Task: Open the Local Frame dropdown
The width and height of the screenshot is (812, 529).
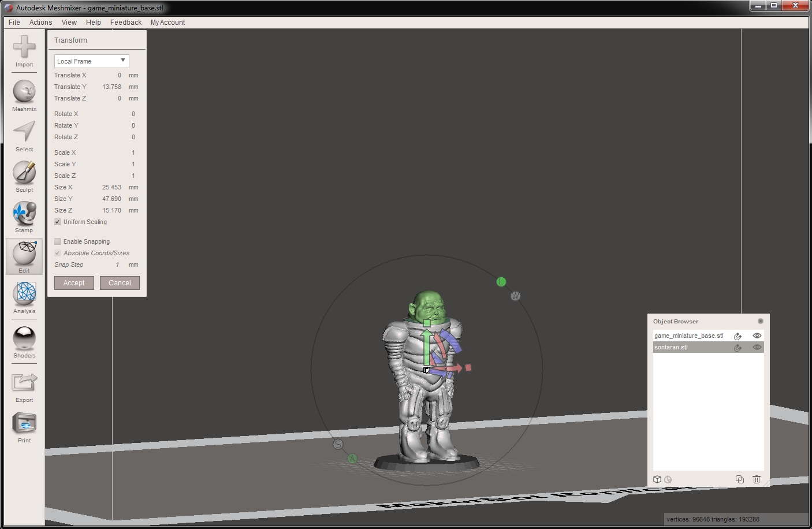Action: tap(91, 61)
